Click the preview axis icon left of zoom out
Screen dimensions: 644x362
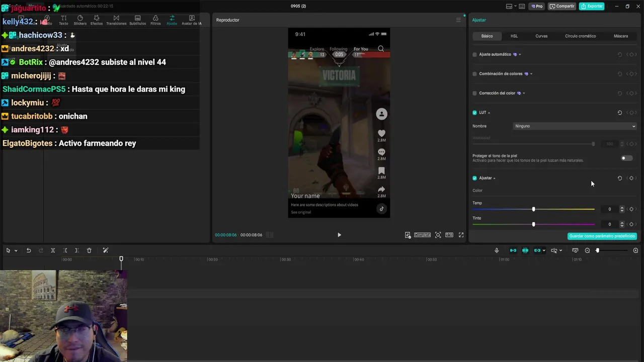coord(575,250)
